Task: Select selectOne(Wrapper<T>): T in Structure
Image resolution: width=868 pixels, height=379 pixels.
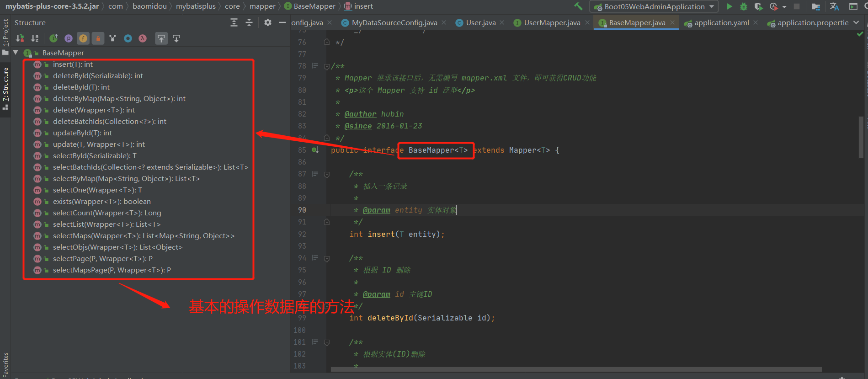Action: click(97, 190)
